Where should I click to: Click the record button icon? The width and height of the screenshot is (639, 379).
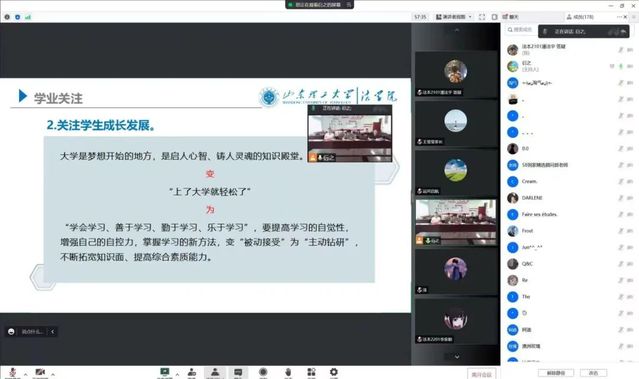tap(263, 372)
